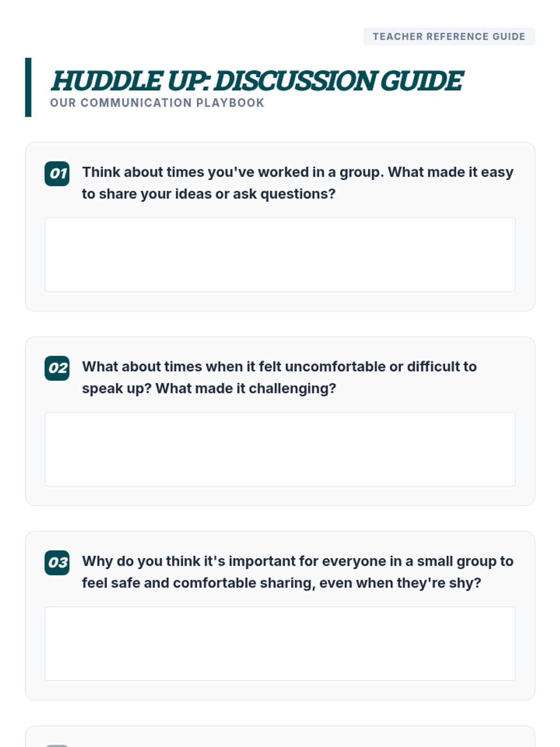Click the 03 question number badge

coord(57,563)
